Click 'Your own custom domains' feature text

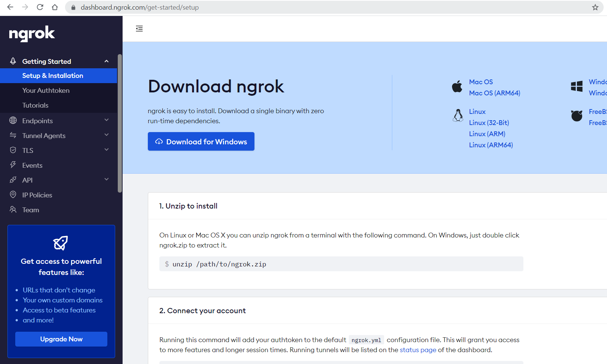coord(63,300)
